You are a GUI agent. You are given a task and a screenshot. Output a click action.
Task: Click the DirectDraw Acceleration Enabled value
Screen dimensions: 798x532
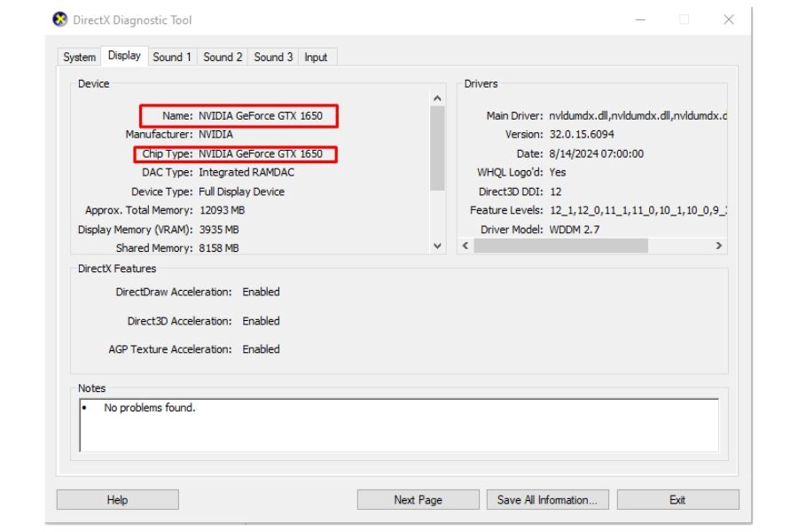coord(261,293)
